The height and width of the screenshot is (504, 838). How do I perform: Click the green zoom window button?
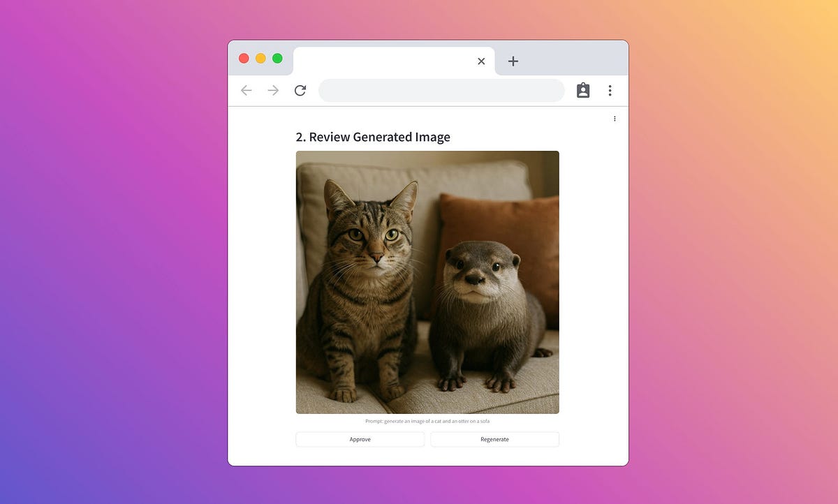[277, 58]
